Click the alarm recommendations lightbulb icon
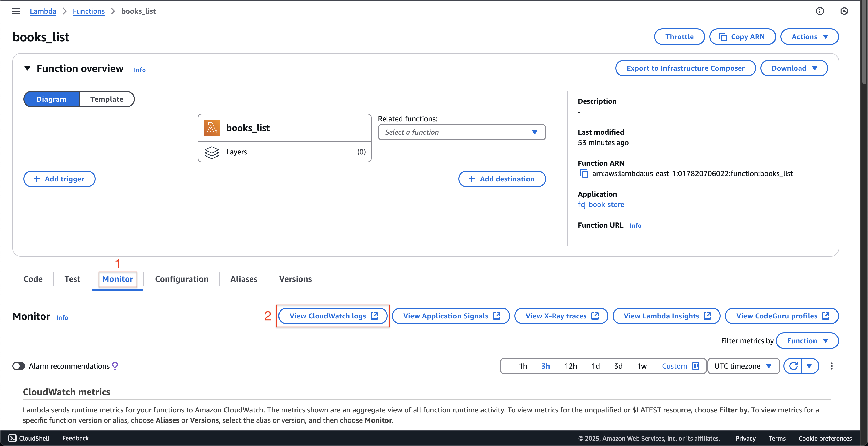Screen dimensions: 868x446 coord(115,366)
